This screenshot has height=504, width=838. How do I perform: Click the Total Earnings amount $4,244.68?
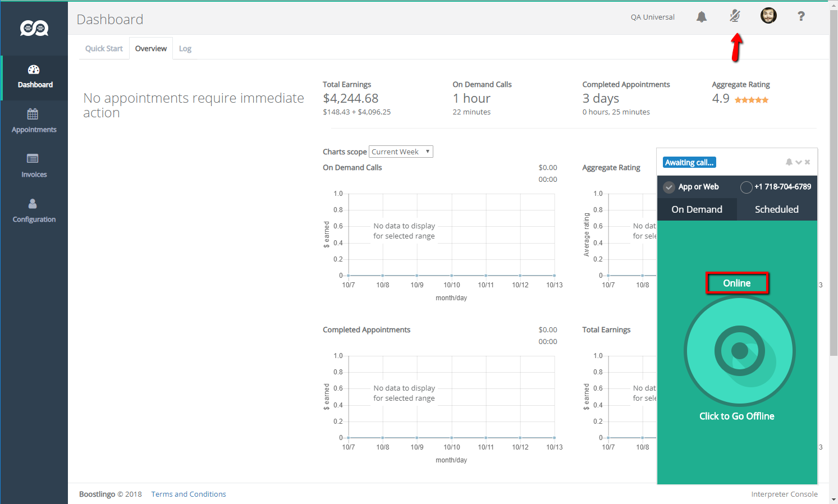[x=351, y=98]
